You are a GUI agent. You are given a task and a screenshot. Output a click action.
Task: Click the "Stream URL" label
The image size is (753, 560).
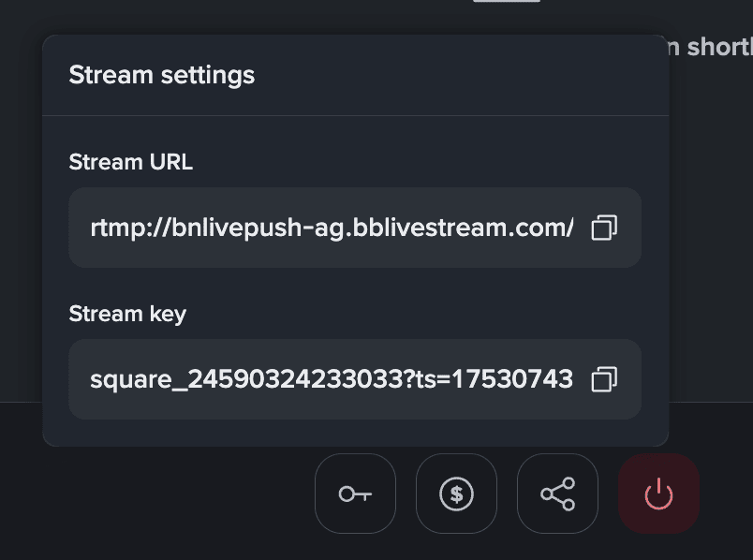tap(131, 162)
